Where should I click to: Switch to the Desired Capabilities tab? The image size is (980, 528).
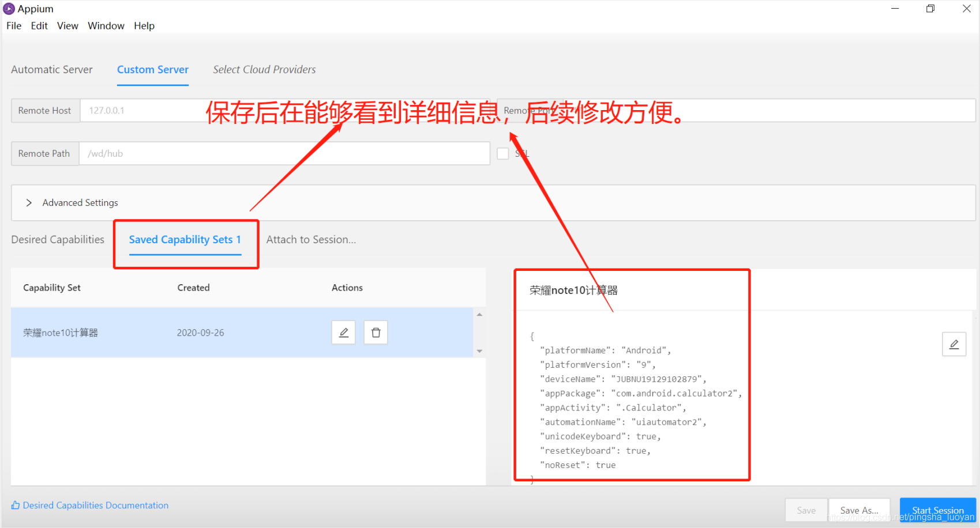tap(58, 240)
